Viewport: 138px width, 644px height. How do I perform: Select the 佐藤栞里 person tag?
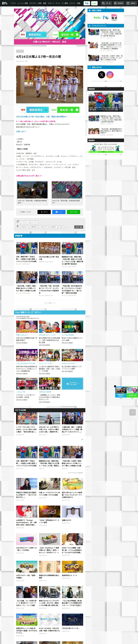[33, 227]
